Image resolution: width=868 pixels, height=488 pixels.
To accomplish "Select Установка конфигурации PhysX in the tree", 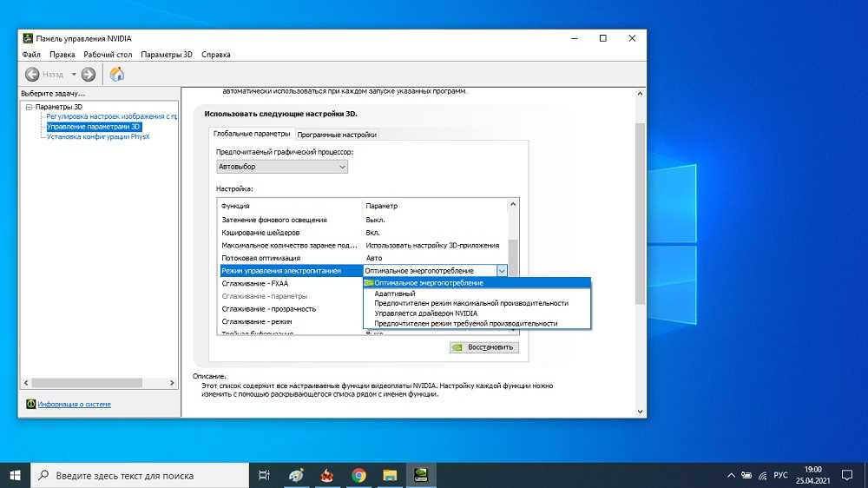I will [x=98, y=136].
